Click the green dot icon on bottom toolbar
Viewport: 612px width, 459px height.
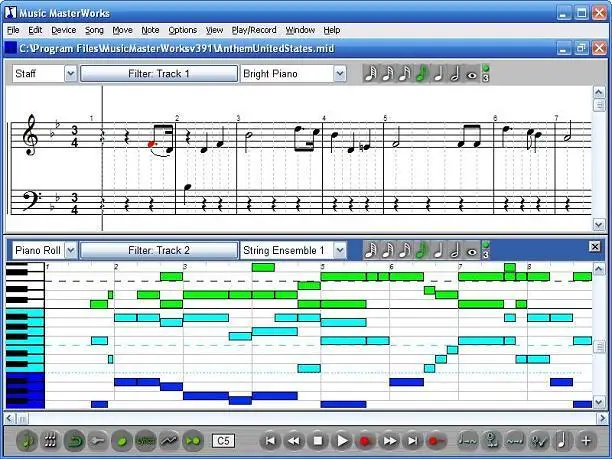click(x=122, y=441)
